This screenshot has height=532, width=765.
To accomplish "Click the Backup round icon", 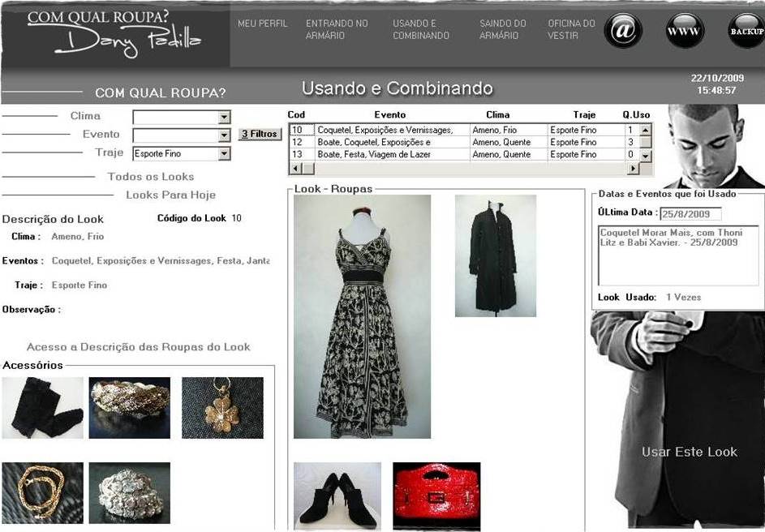I will click(746, 31).
